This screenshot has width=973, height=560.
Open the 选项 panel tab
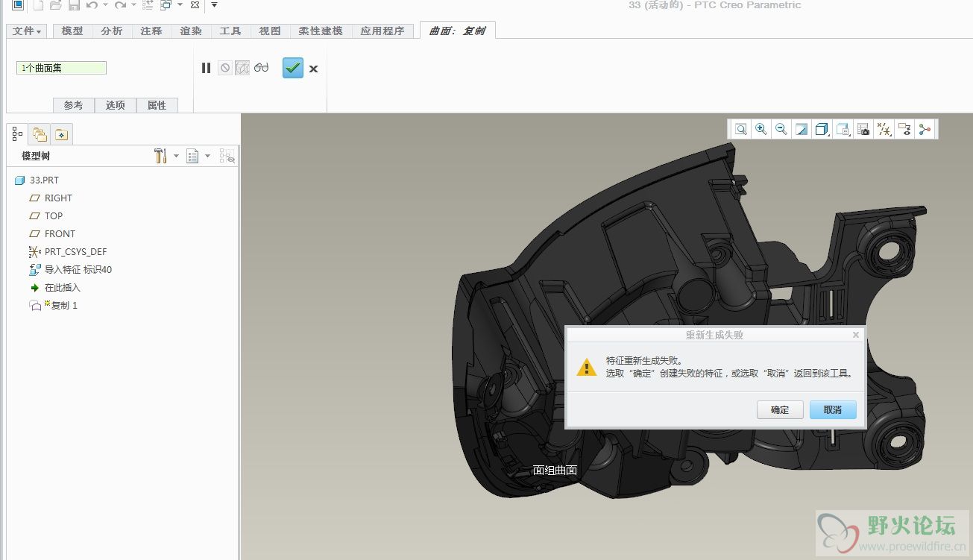(116, 105)
